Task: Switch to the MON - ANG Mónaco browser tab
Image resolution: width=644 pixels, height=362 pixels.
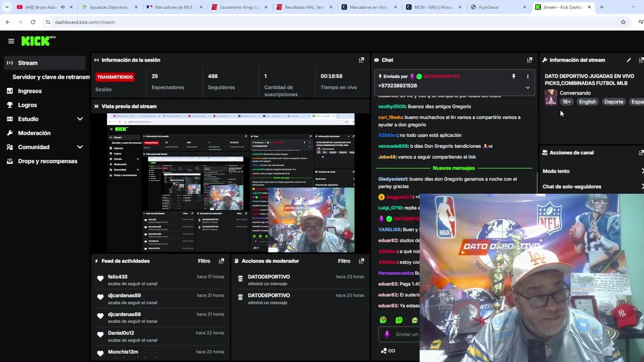Action: [433, 7]
